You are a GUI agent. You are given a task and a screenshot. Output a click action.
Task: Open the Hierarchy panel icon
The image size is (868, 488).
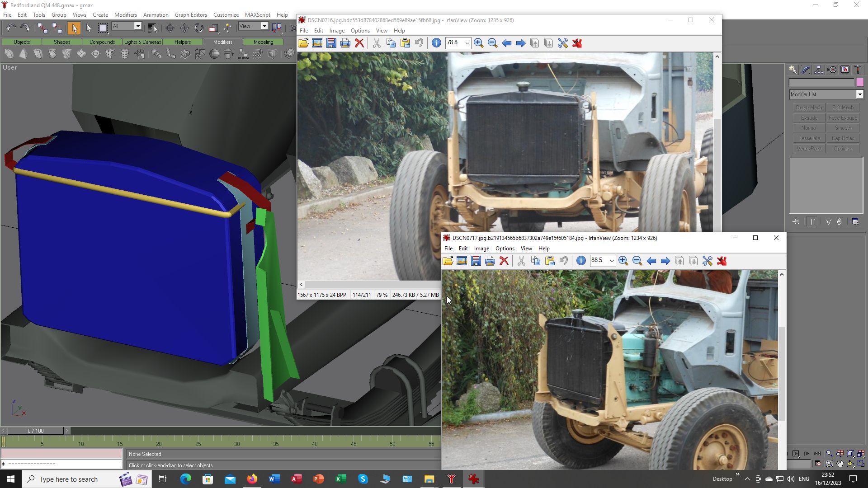[819, 70]
